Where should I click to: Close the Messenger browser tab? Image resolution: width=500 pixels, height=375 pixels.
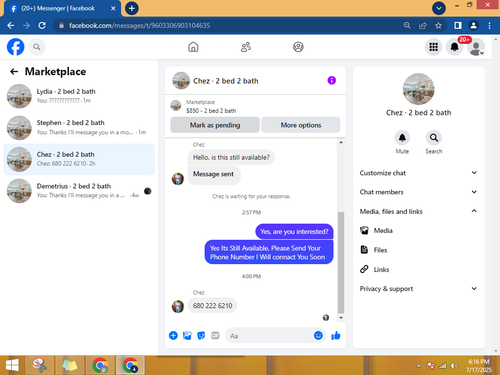(x=113, y=8)
